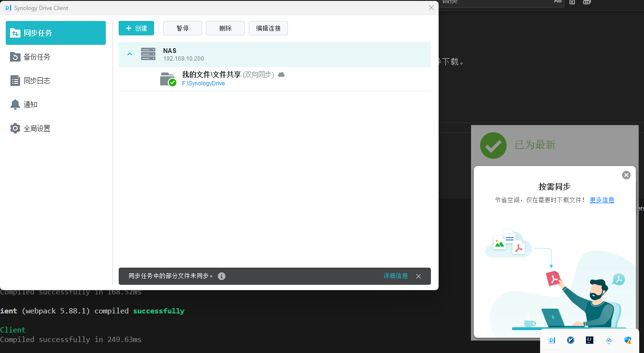Viewport: 644px width, 353px height.
Task: Collapse the NAS 192.168.10.200 entry
Action: (129, 54)
